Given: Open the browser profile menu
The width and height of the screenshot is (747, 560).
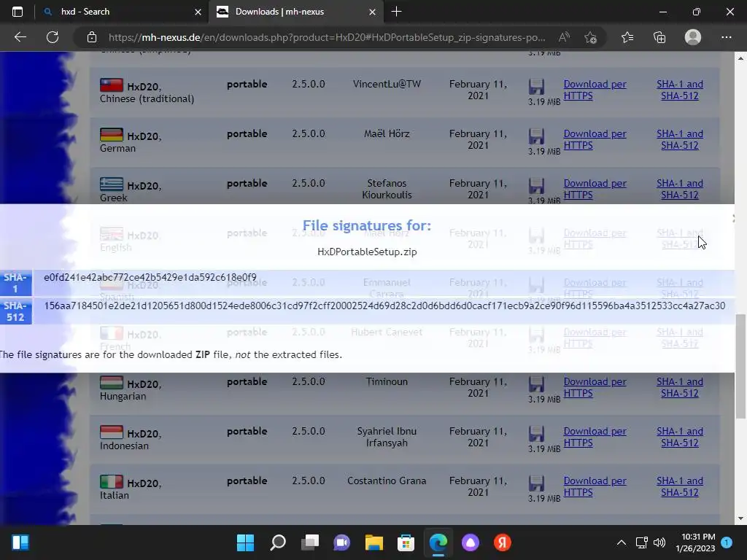Looking at the screenshot, I should 693,37.
